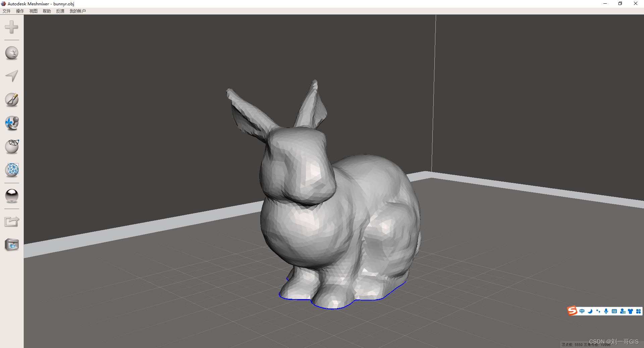This screenshot has height=348, width=644.
Task: Open the Print tool icon
Action: click(12, 245)
